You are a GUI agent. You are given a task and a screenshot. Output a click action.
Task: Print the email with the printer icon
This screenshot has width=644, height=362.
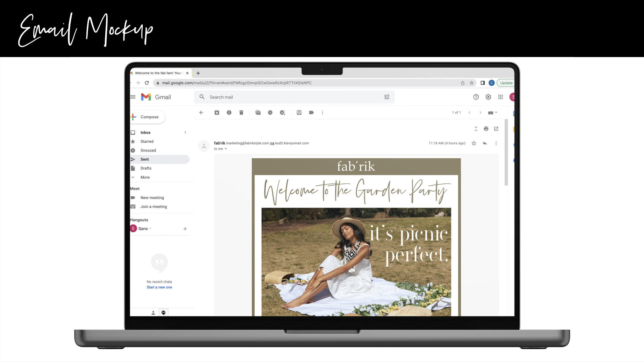pos(486,129)
